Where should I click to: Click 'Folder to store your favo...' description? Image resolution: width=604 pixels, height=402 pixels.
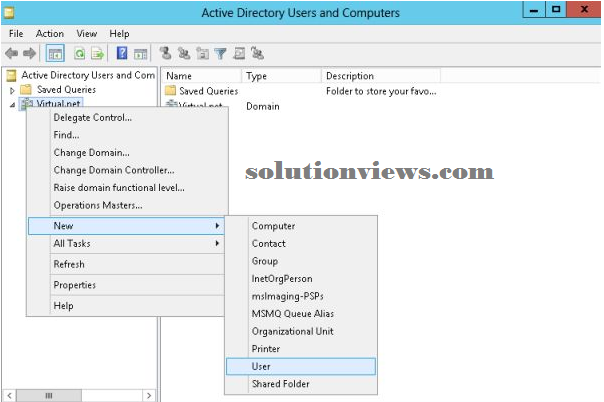[x=381, y=91]
